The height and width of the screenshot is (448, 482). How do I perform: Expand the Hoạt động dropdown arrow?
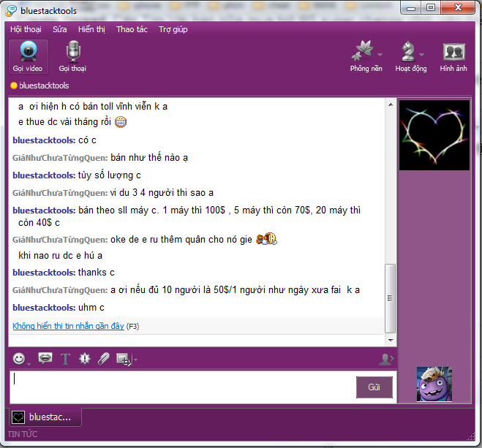point(422,55)
